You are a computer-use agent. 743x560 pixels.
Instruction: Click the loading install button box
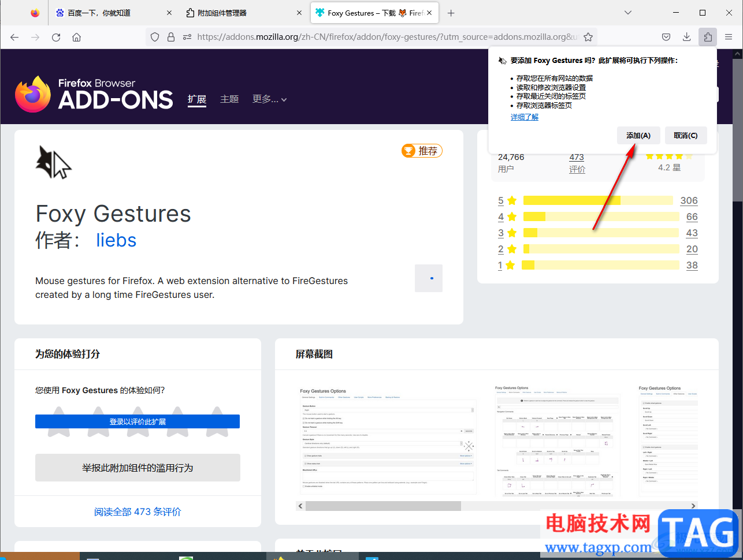pyautogui.click(x=429, y=278)
